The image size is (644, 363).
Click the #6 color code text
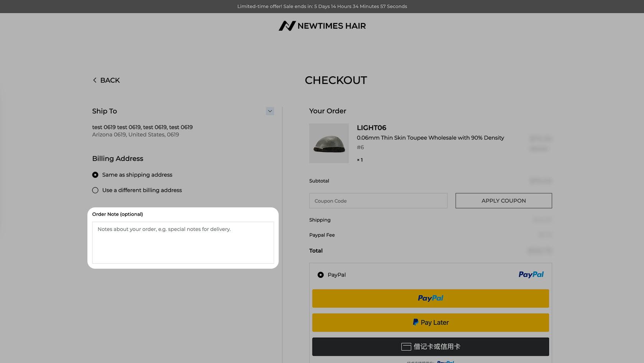(x=360, y=147)
